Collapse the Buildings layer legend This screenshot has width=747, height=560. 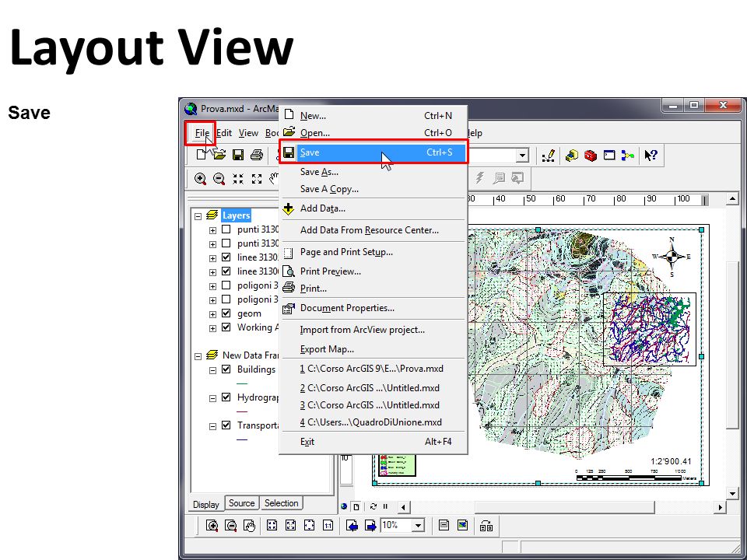[213, 370]
